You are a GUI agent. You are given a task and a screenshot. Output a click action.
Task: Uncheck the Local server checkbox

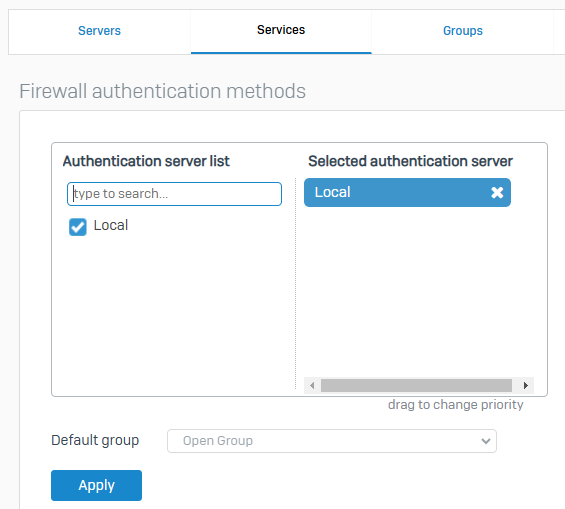[x=78, y=227]
